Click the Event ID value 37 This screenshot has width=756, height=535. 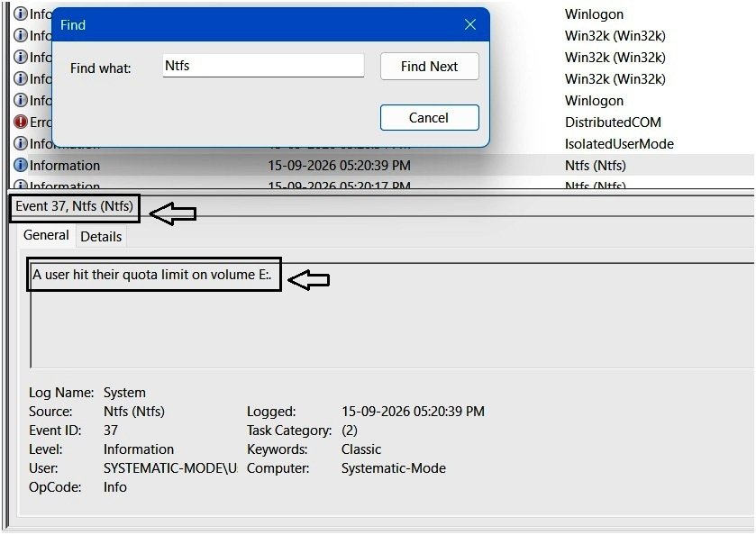[111, 431]
